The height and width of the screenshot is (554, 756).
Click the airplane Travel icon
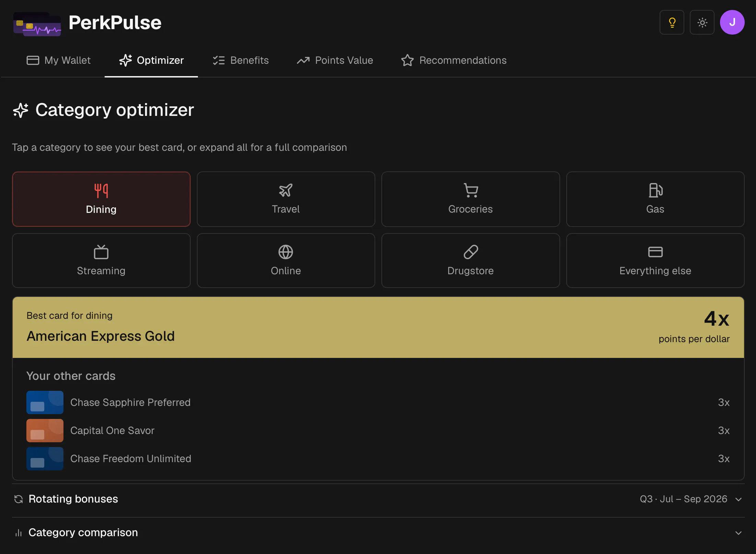click(286, 190)
